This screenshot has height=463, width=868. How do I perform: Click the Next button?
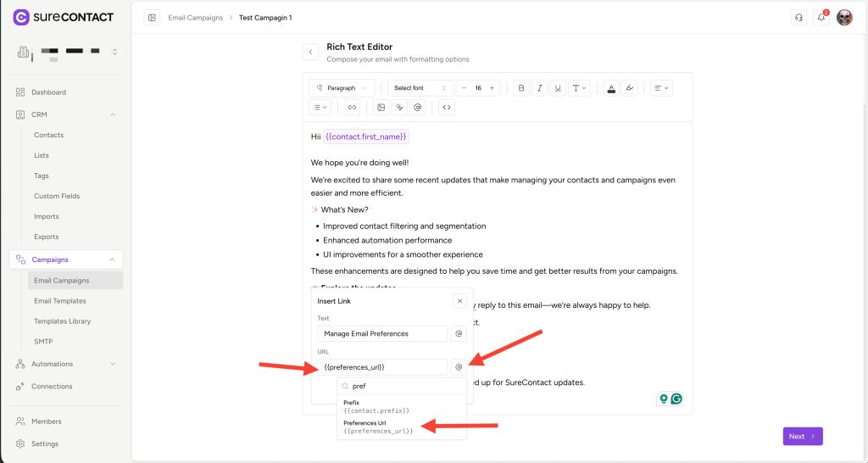(802, 437)
